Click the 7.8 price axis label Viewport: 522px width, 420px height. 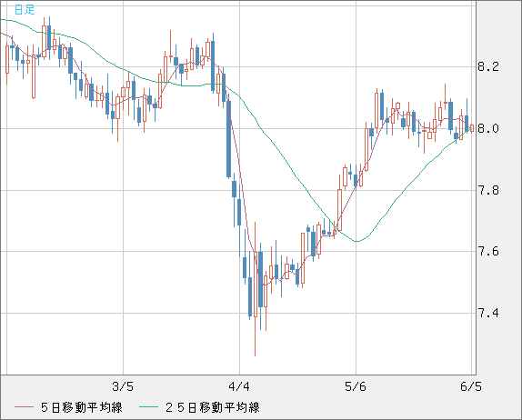[488, 190]
